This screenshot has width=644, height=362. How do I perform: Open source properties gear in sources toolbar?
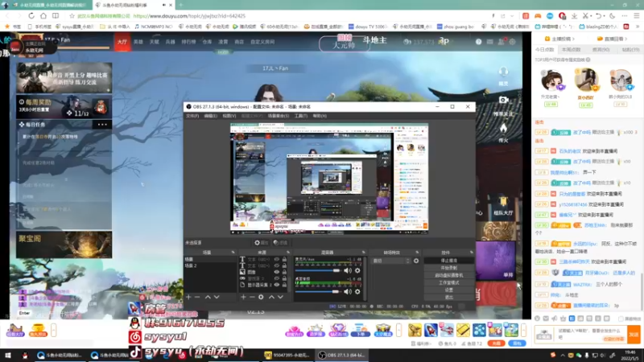261,297
